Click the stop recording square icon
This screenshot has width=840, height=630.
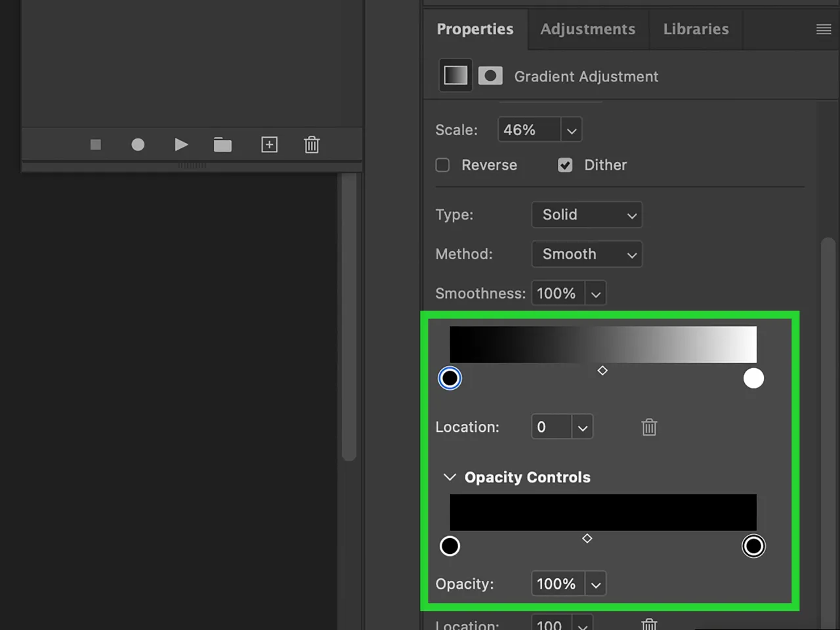click(96, 144)
